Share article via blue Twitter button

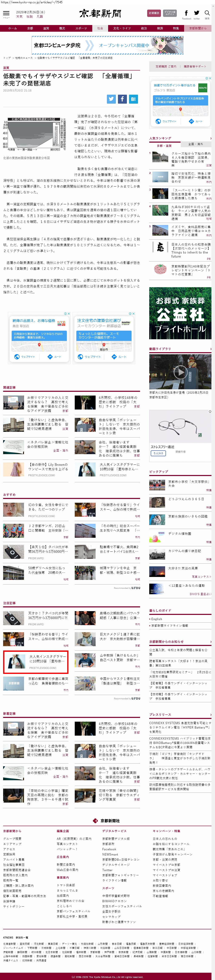click(111, 99)
